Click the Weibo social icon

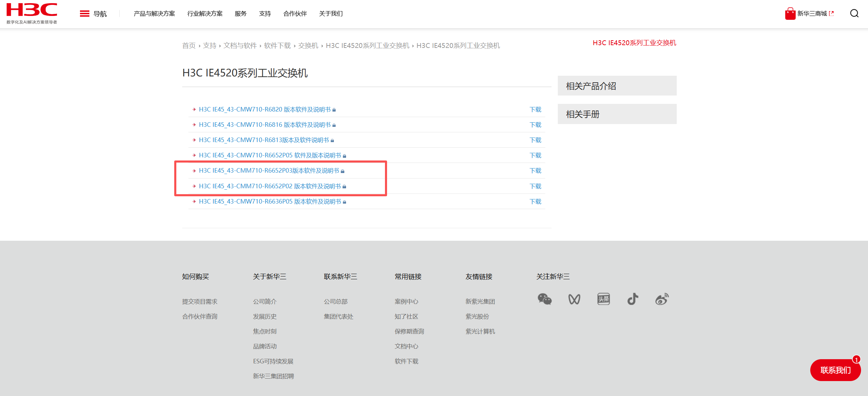[662, 299]
